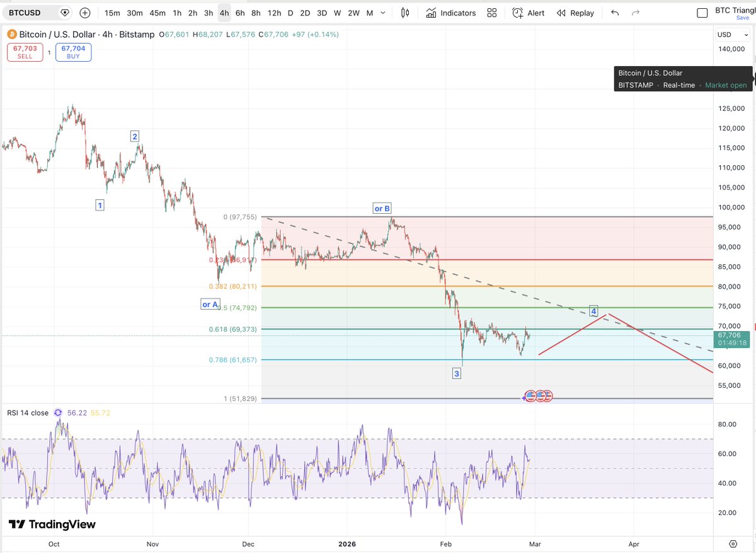Open the candlestick chart type menu
756x553 pixels.
click(x=405, y=13)
